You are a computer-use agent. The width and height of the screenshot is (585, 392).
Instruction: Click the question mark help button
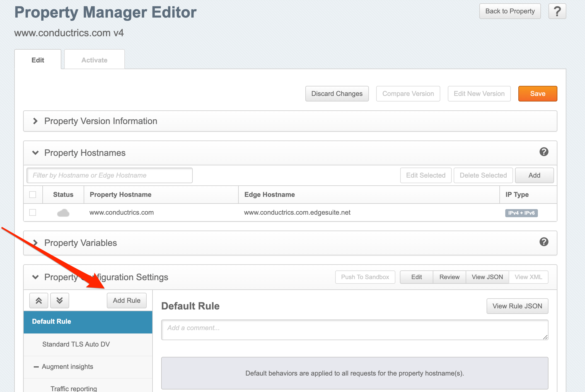[557, 11]
